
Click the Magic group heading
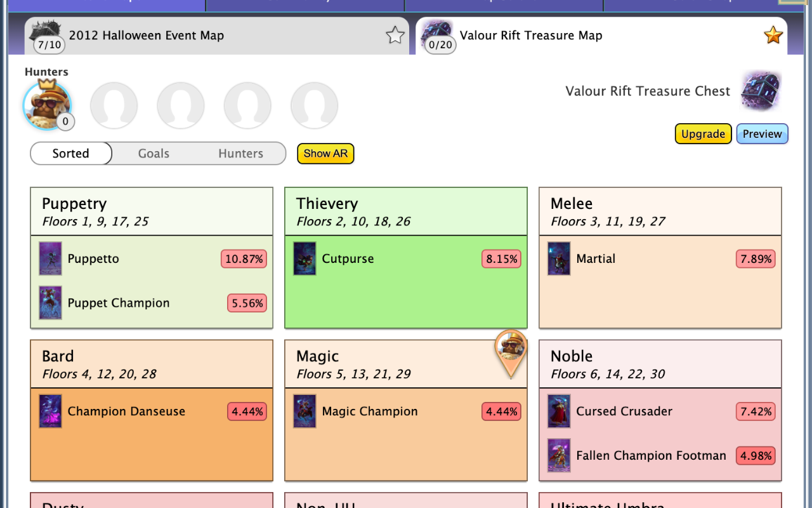pyautogui.click(x=317, y=356)
